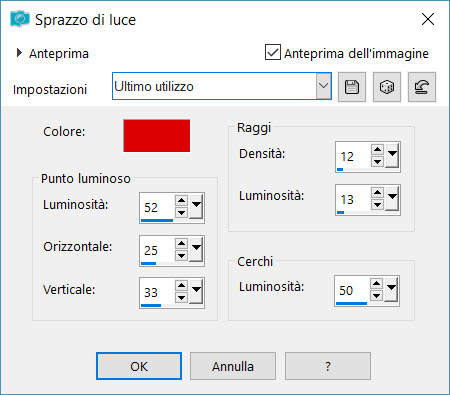The image size is (450, 395).
Task: Click the randomize parameters dice icon
Action: point(387,87)
